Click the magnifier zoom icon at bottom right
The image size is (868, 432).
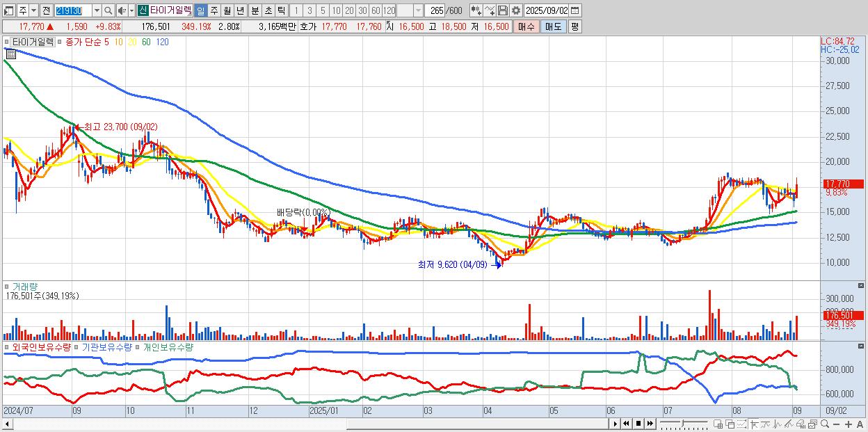tap(825, 424)
